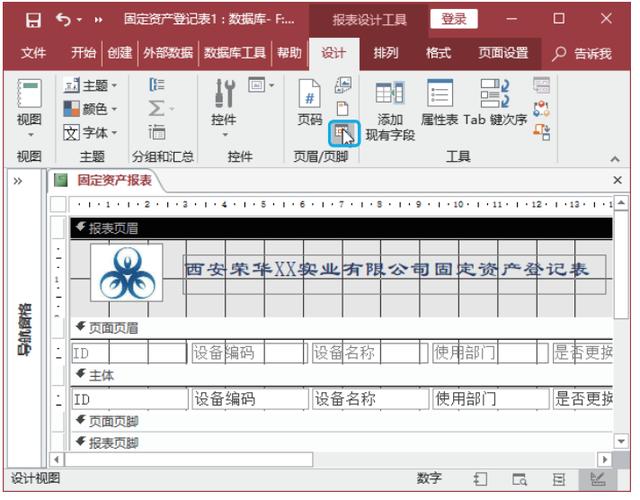This screenshot has width=640, height=500.
Task: Select the 固定资产报表 document tab
Action: (x=108, y=180)
